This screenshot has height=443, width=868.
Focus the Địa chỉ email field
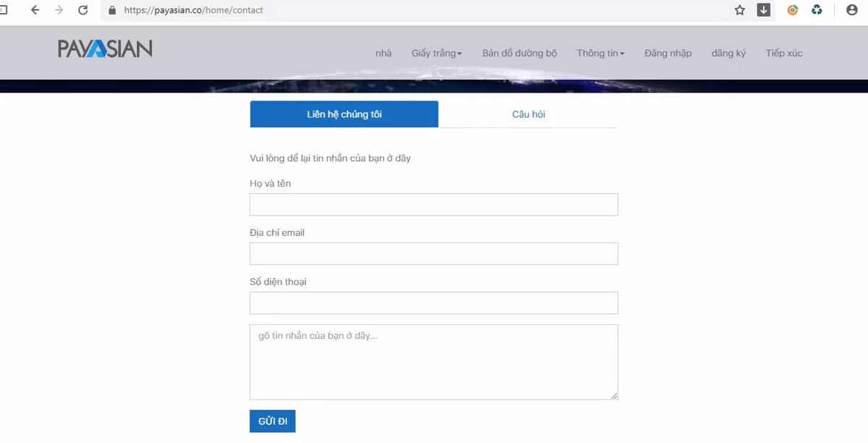[x=434, y=254]
